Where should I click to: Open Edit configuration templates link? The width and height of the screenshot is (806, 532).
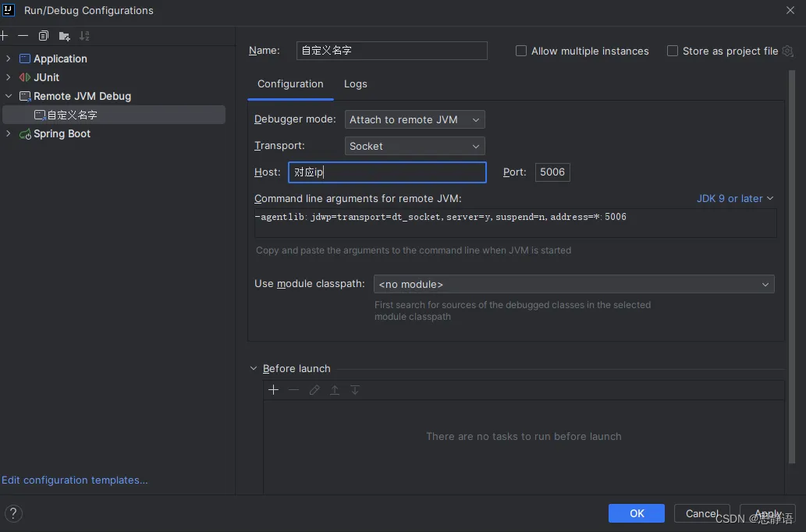click(75, 480)
